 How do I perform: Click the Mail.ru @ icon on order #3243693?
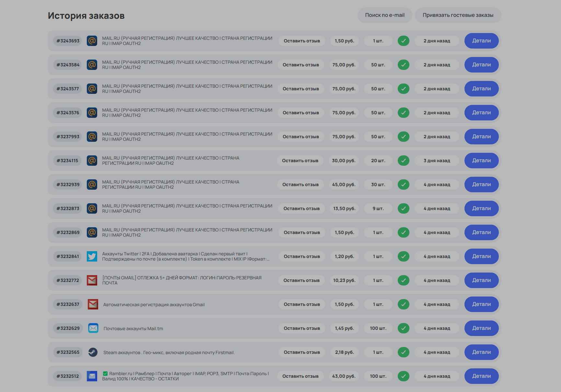(x=92, y=41)
